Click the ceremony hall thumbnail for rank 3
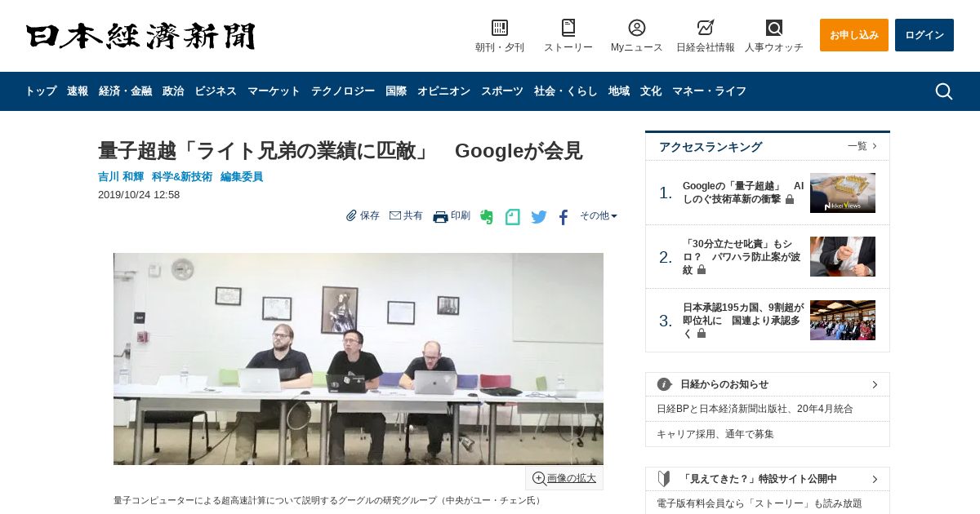 pos(843,321)
